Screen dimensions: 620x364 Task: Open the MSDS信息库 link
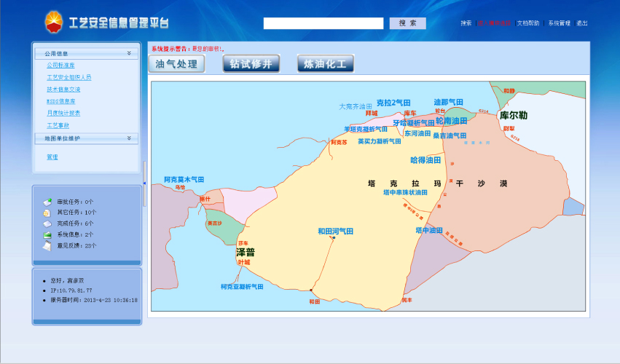61,101
